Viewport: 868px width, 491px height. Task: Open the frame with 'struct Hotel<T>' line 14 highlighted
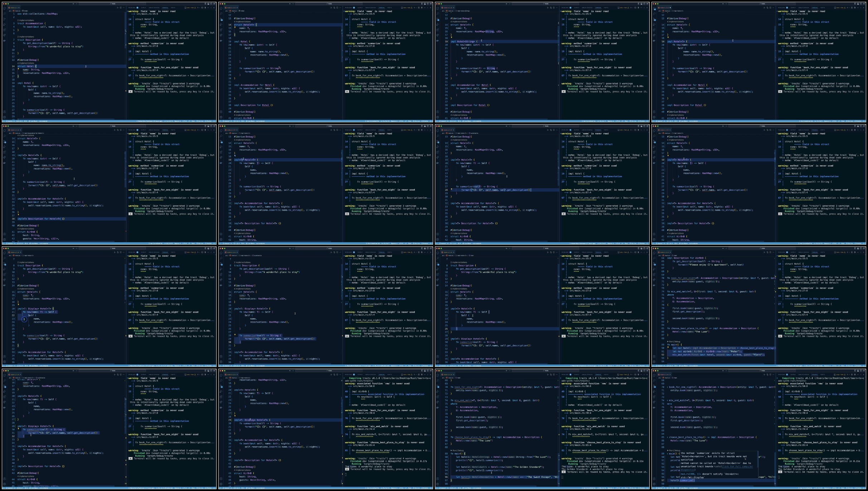(326, 62)
